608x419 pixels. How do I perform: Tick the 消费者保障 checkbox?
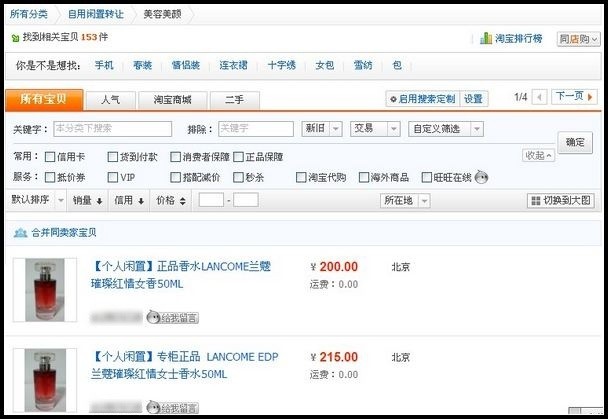coord(176,157)
